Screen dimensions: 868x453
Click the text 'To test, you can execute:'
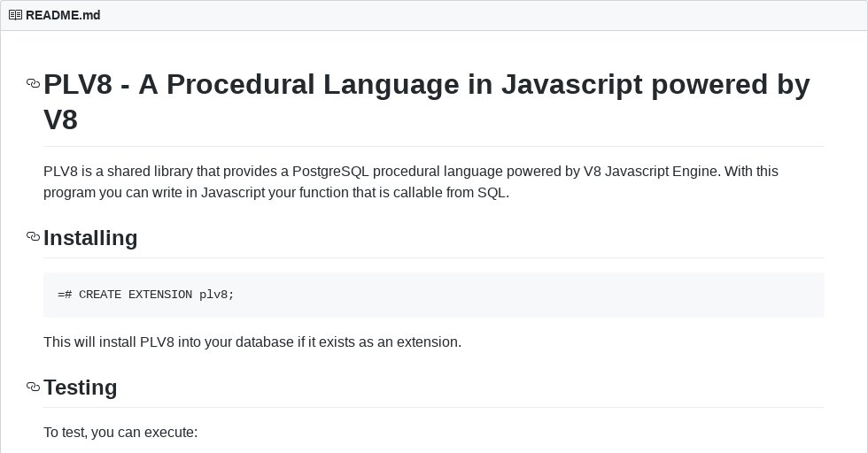[120, 432]
